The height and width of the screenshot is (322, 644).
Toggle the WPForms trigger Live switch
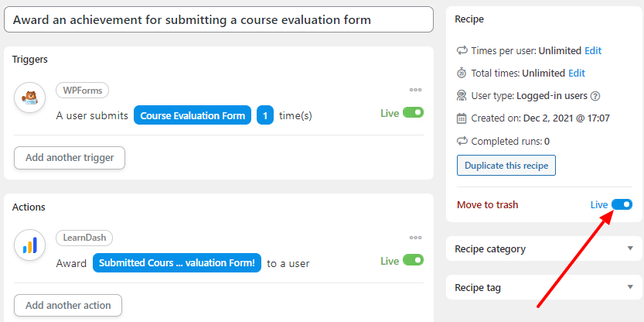click(x=414, y=113)
